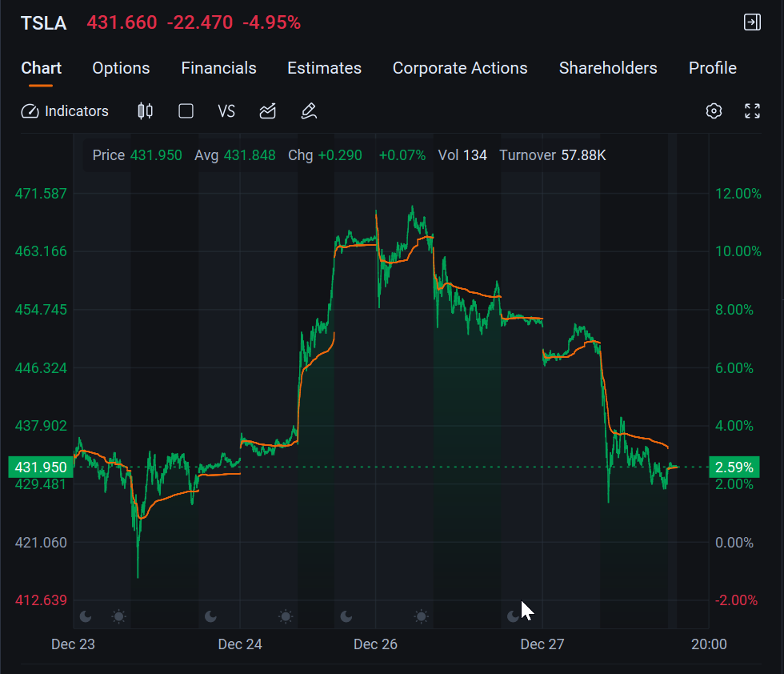
Task: Click the square layout icon in toolbar
Action: coord(186,111)
